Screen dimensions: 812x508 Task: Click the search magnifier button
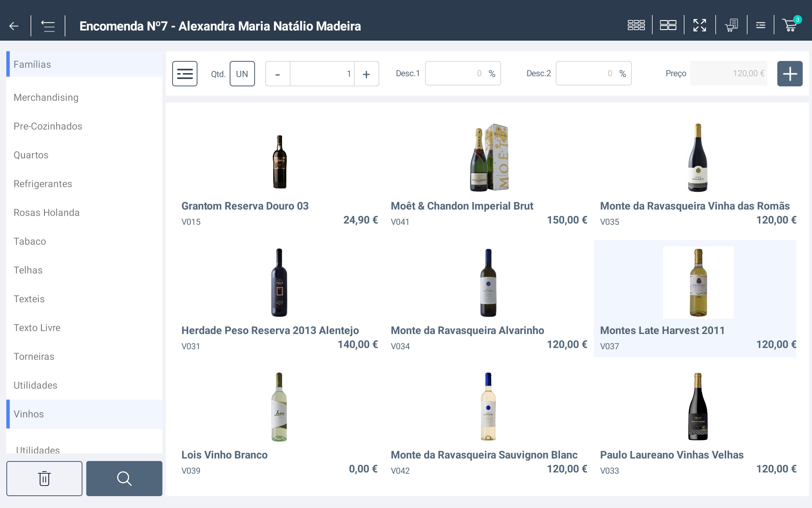(x=124, y=478)
